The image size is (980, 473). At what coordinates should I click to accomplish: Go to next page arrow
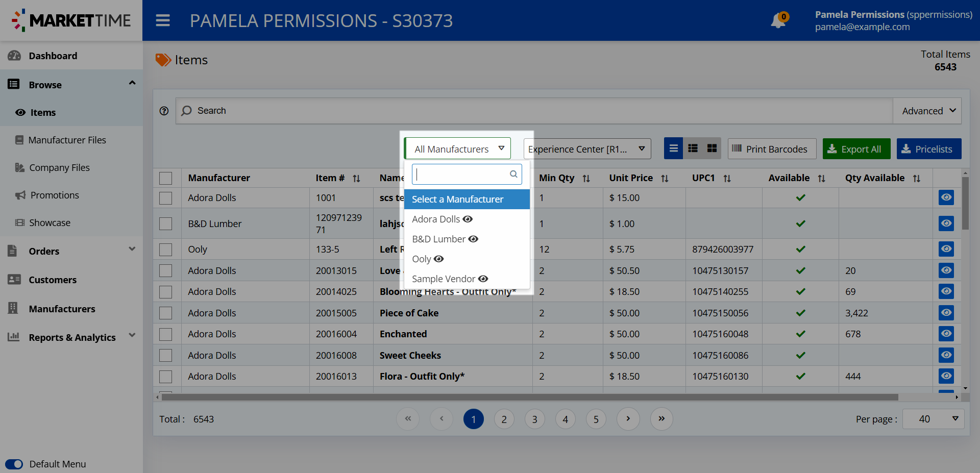[x=628, y=419]
